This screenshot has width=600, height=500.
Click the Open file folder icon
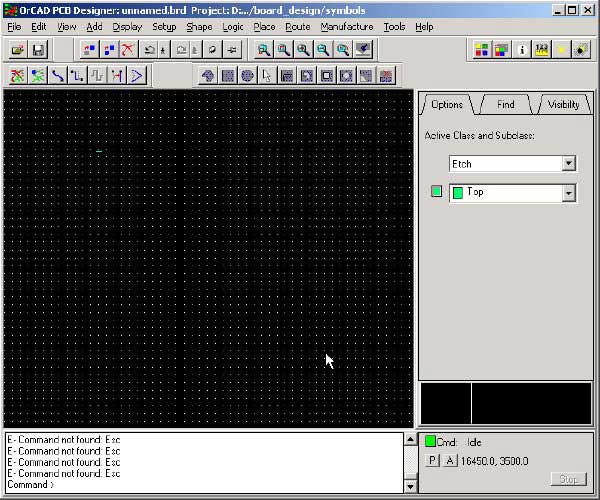18,49
